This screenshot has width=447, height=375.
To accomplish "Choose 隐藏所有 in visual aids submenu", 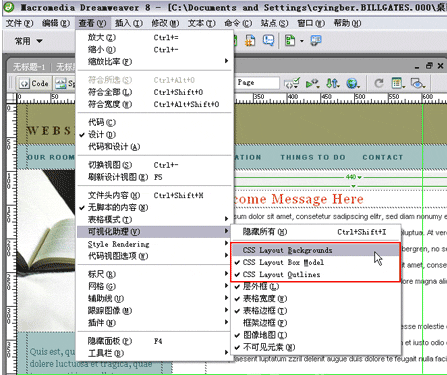I will [316, 232].
